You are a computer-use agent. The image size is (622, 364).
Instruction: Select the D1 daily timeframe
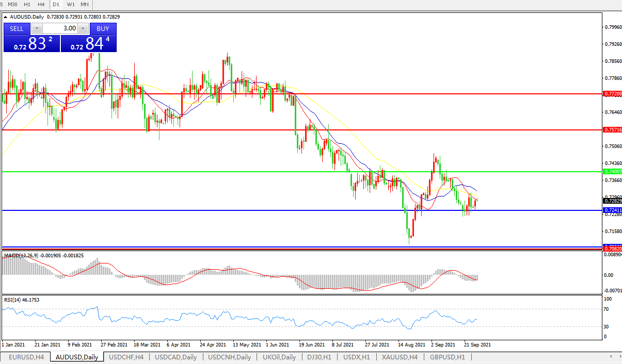(x=56, y=4)
